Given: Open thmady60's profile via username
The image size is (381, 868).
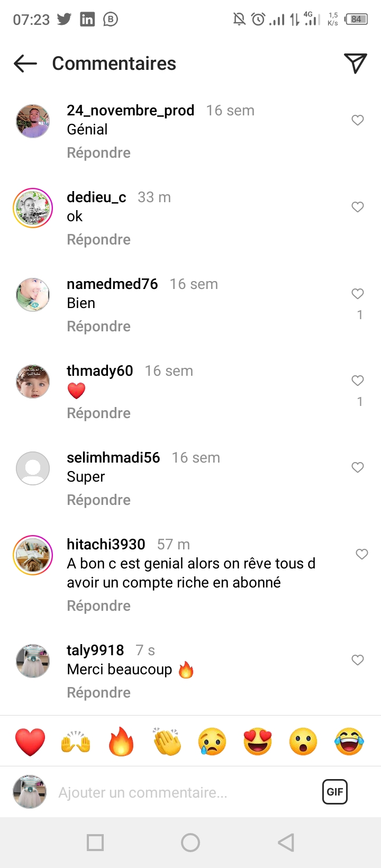Looking at the screenshot, I should (100, 371).
